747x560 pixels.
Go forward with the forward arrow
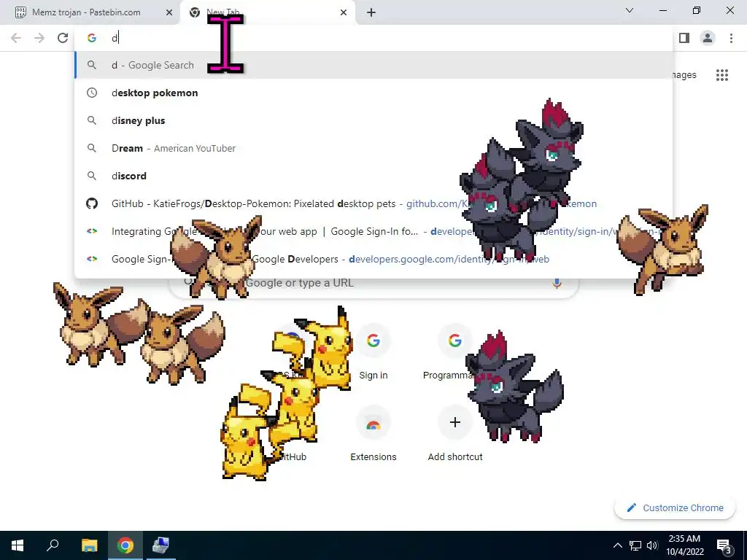click(39, 38)
